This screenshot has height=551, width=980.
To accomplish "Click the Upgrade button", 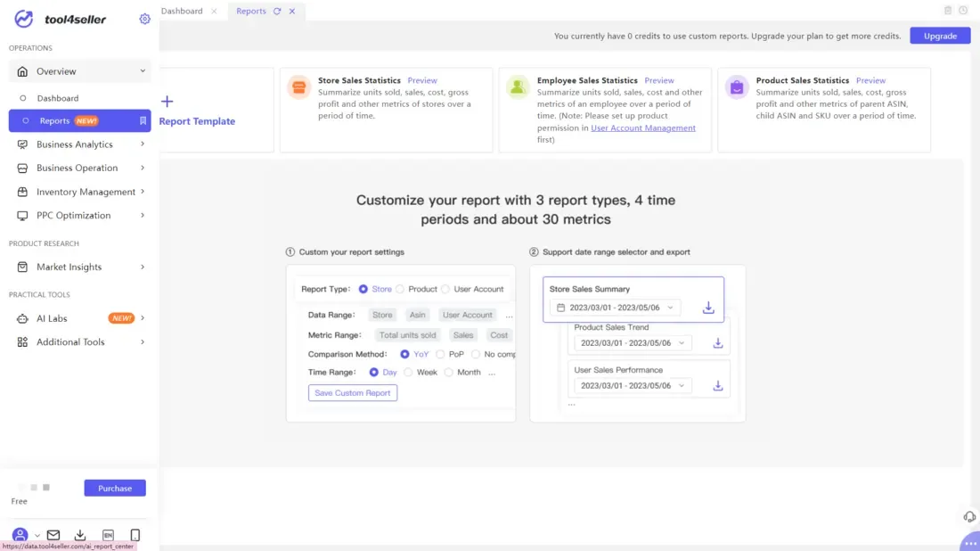I will pos(940,36).
